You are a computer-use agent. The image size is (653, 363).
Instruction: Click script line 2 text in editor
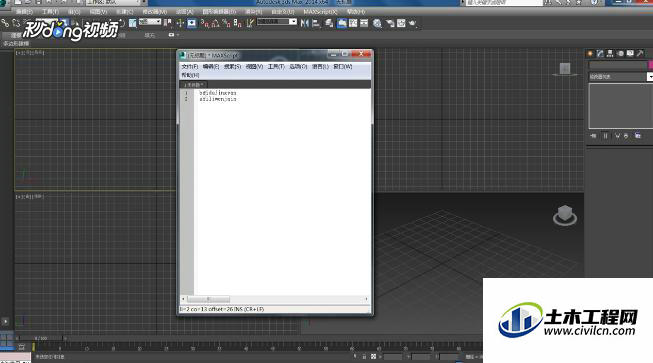217,99
